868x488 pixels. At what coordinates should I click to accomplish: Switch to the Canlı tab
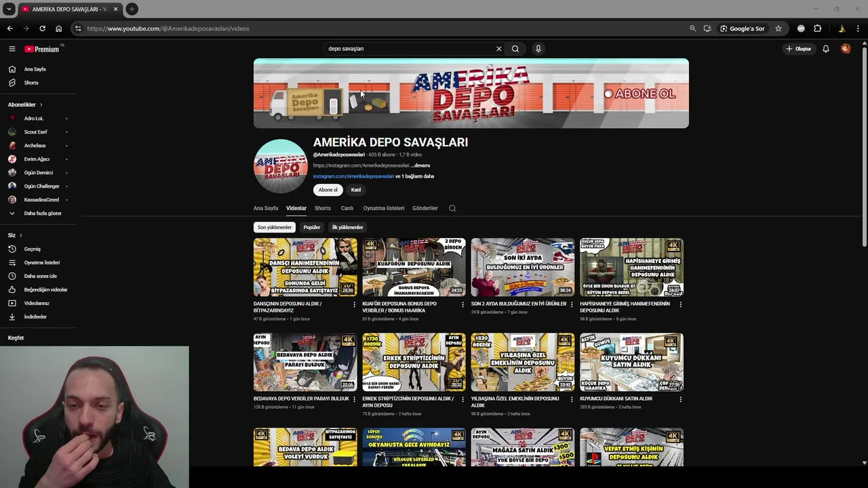click(347, 208)
